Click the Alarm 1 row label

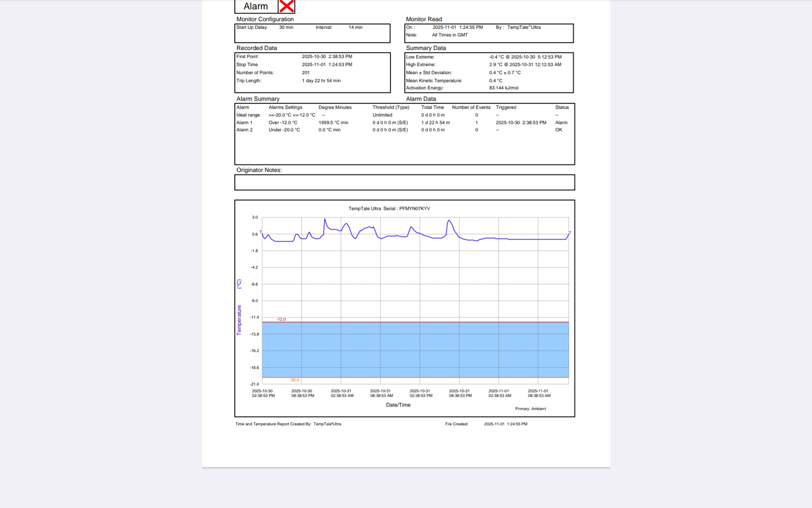tap(244, 123)
